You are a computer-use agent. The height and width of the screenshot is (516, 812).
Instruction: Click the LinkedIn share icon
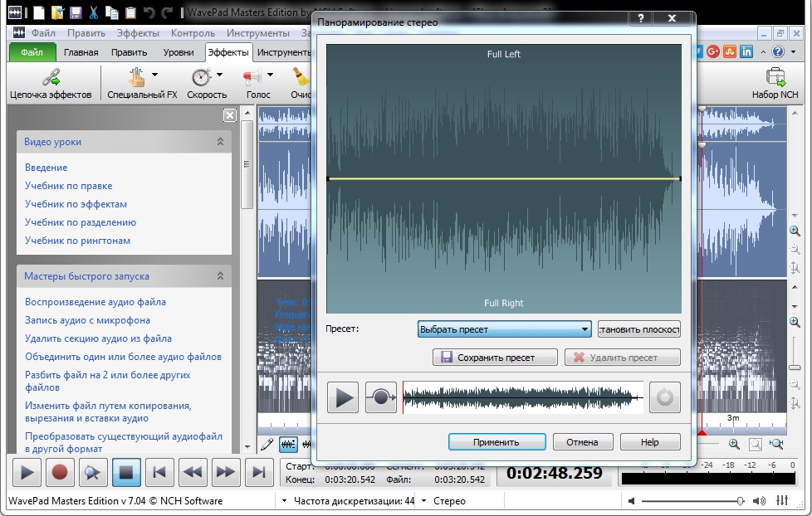coord(746,51)
